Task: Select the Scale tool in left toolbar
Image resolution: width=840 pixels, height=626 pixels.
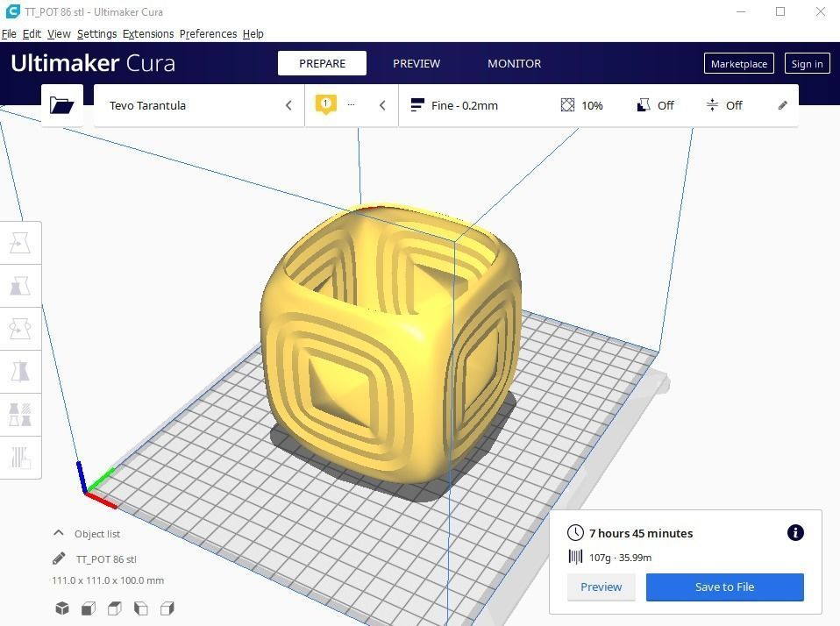Action: 20,286
